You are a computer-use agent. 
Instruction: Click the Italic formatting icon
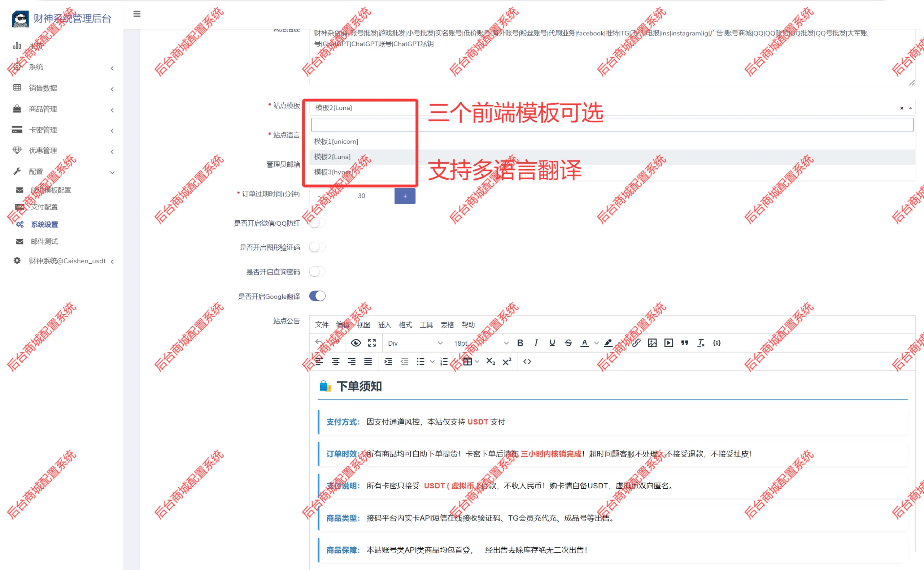click(536, 343)
